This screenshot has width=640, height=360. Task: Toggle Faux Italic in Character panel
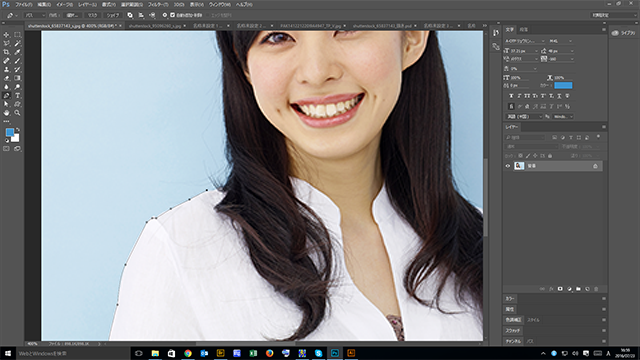[x=519, y=96]
